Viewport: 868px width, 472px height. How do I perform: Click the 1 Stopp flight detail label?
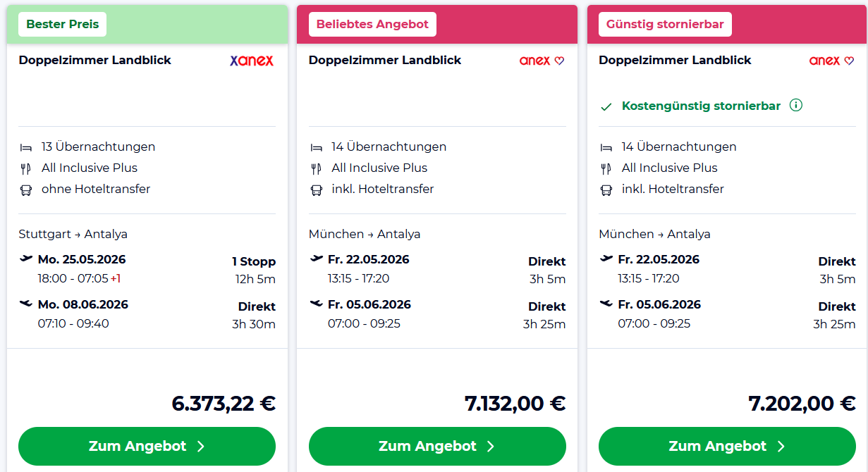pos(253,262)
